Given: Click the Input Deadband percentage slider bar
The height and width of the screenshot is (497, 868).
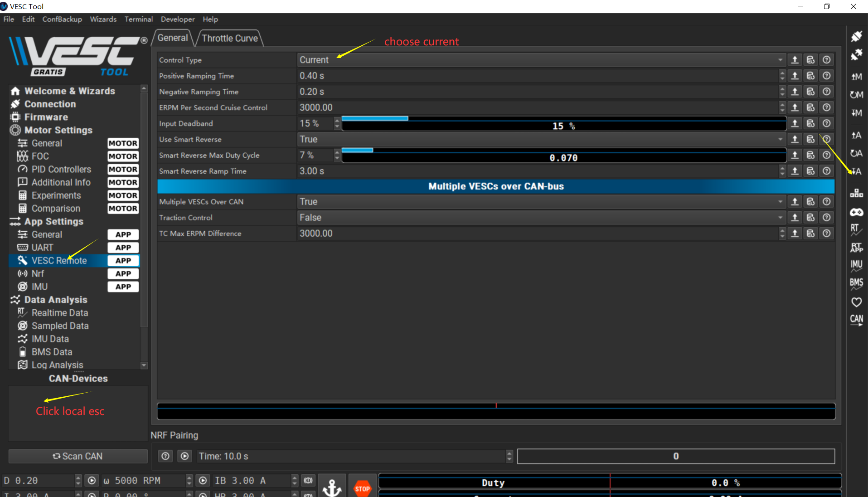Looking at the screenshot, I should click(563, 124).
